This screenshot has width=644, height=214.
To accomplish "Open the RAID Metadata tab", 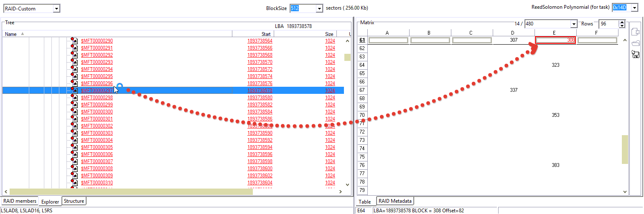I will pos(395,201).
